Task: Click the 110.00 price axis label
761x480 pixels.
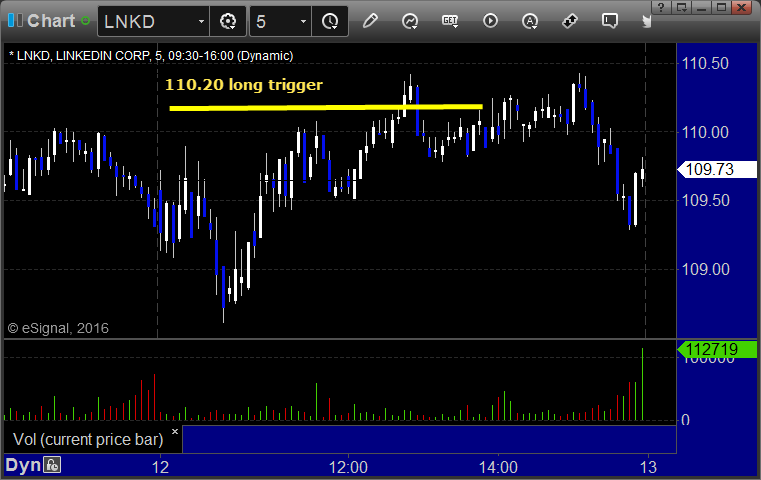Action: pyautogui.click(x=705, y=132)
